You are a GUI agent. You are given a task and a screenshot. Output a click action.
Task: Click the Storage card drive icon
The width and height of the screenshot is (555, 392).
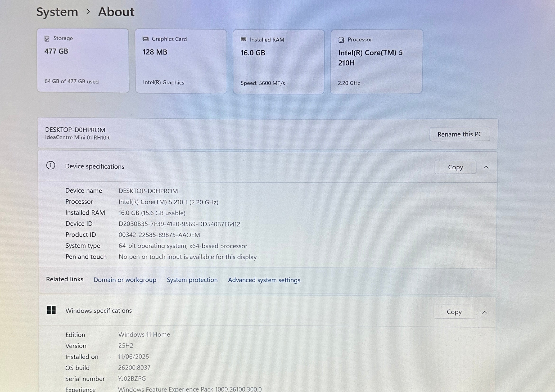47,39
